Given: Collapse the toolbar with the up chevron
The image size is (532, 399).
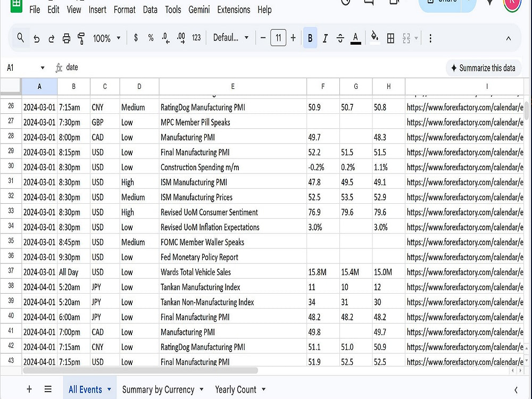Looking at the screenshot, I should (508, 39).
